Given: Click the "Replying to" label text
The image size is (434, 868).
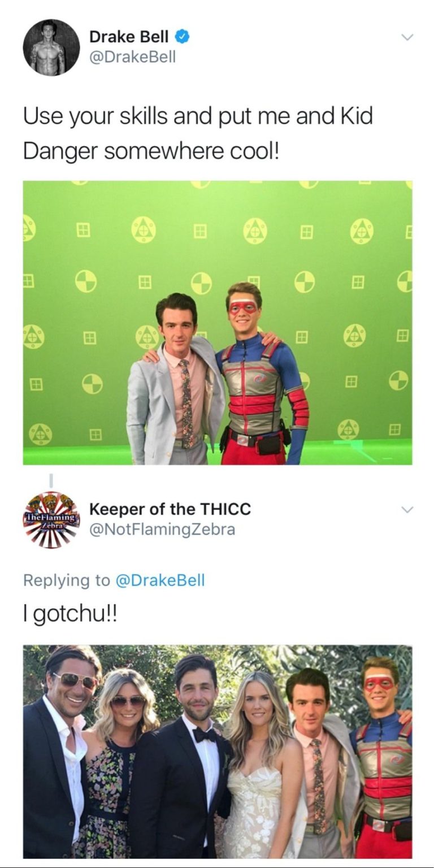Looking at the screenshot, I should 67,580.
